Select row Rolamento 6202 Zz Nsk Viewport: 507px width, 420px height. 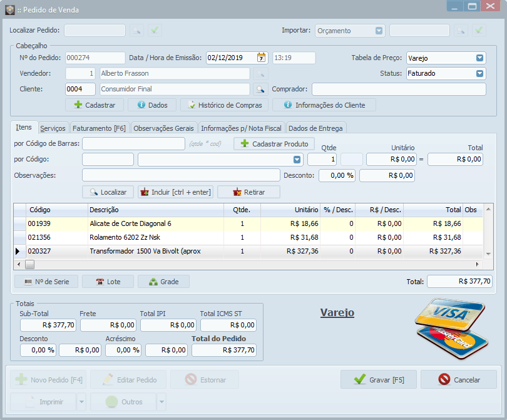(x=248, y=237)
